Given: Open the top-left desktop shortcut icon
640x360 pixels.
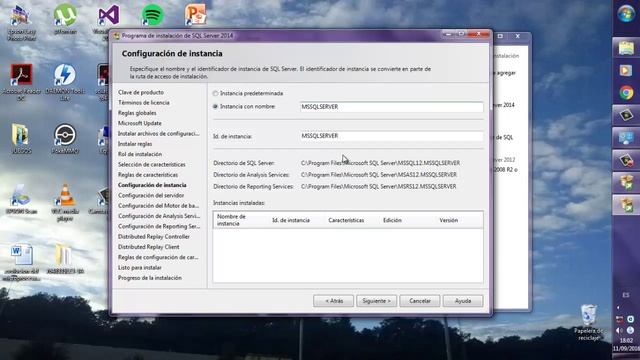Looking at the screenshot, I should [21, 22].
